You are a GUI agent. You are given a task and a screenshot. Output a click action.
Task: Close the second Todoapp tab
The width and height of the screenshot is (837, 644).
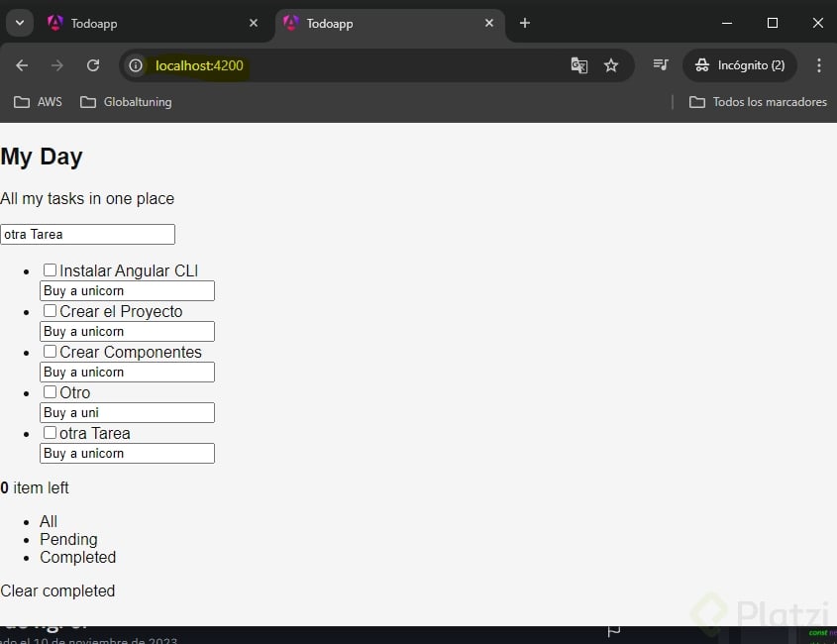click(489, 23)
